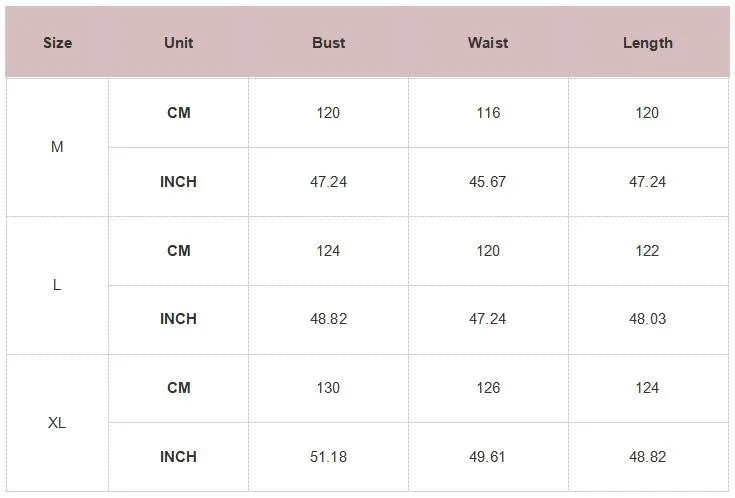The image size is (735, 498).
Task: Select the Unit column header
Action: click(178, 43)
